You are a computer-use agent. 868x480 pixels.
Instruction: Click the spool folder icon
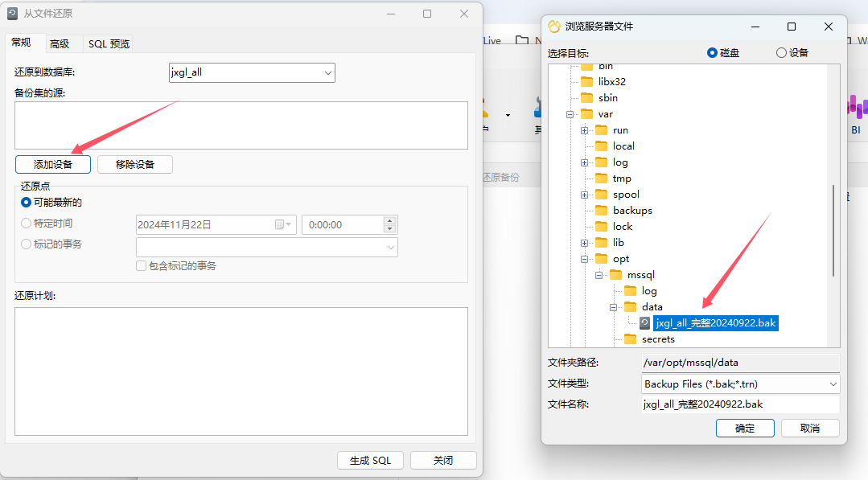601,194
